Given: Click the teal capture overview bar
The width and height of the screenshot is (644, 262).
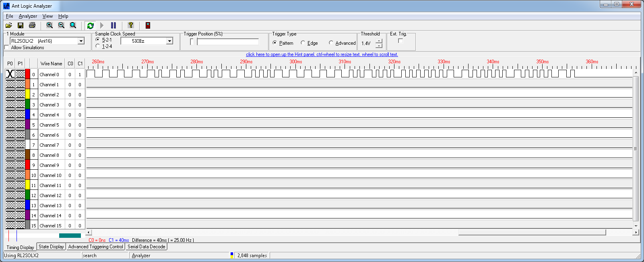Looking at the screenshot, I should 70,235.
